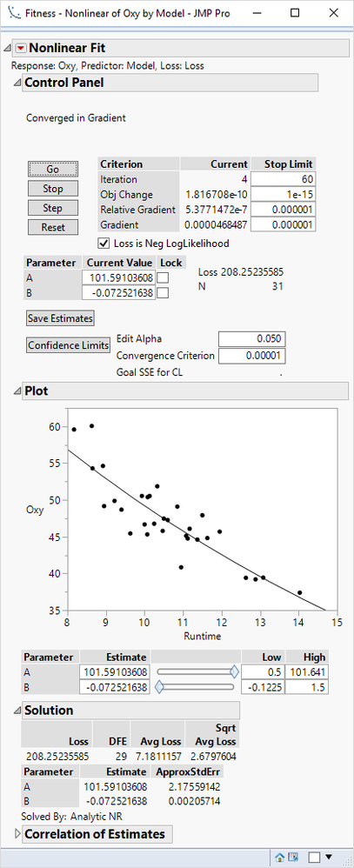Click the Reset button
The image size is (354, 868).
point(53,227)
